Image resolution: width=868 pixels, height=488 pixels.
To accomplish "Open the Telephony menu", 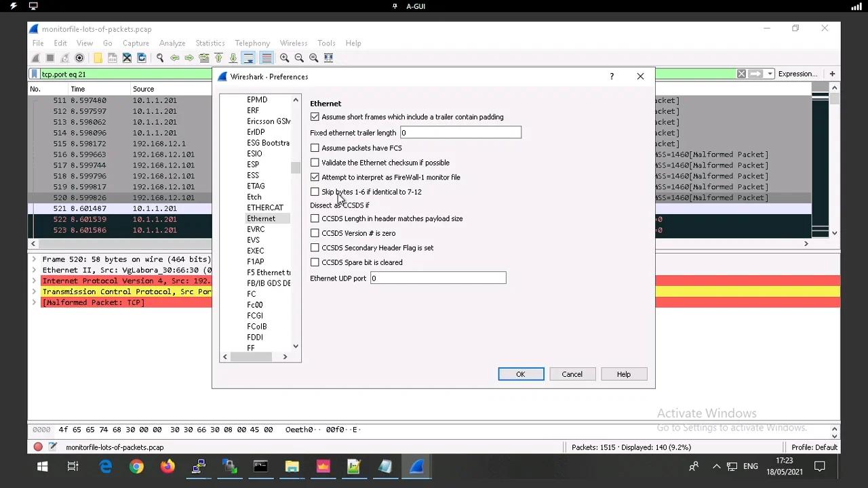I will [252, 43].
